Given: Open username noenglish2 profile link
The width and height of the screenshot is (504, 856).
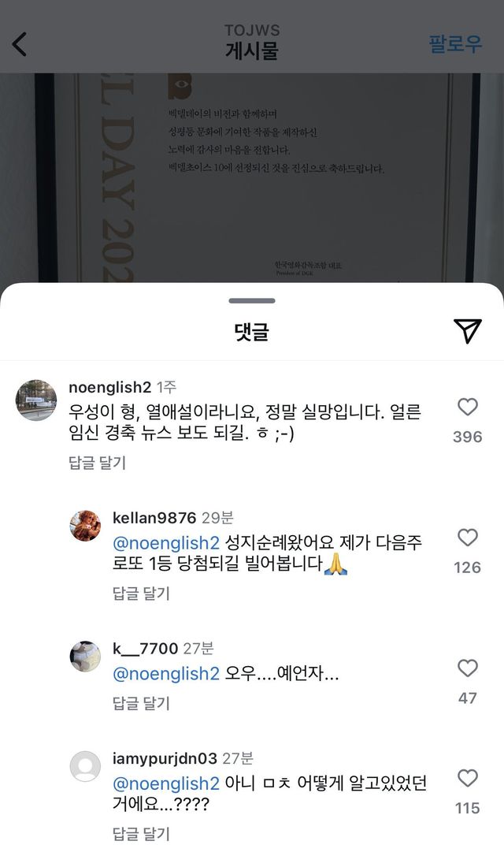Looking at the screenshot, I should (x=109, y=387).
